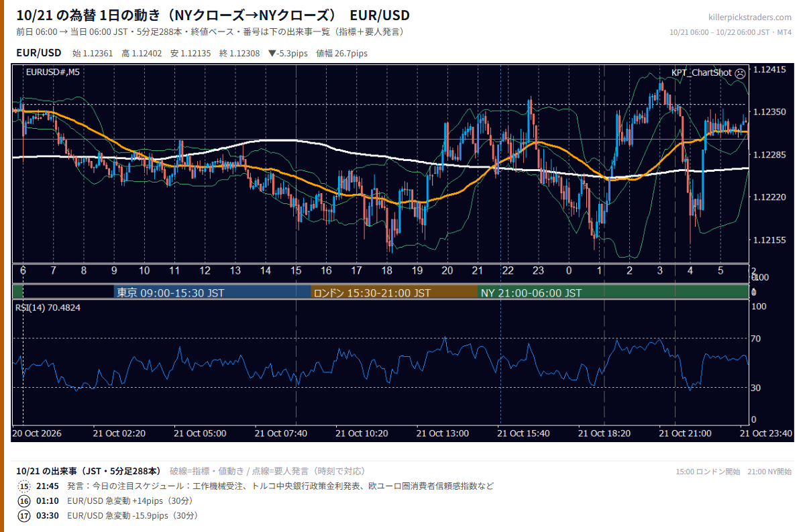Click hour 15 on the hour axis
The image size is (805, 532).
[296, 270]
